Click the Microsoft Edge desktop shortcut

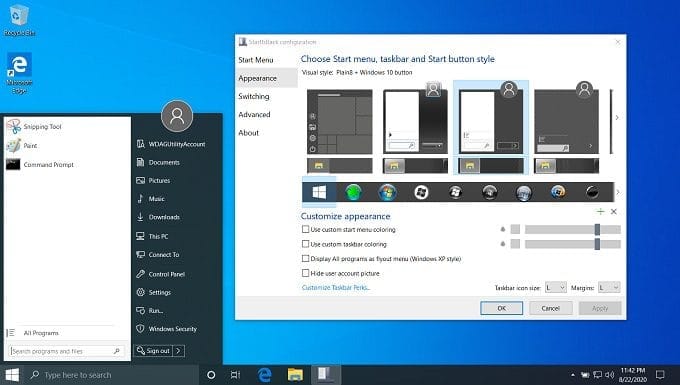coord(19,73)
